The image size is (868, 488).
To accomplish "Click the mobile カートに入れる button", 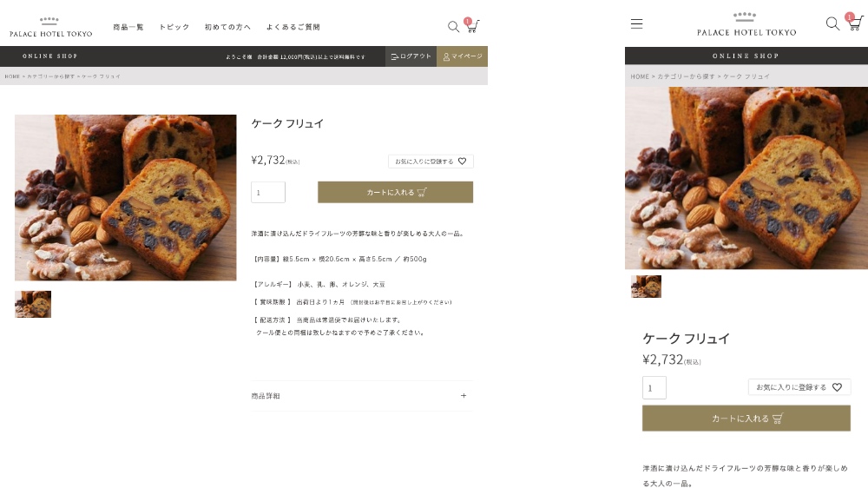I will point(746,419).
